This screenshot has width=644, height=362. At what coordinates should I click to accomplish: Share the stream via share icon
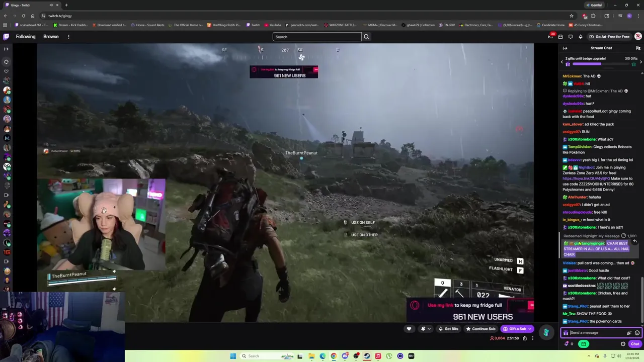point(525,338)
